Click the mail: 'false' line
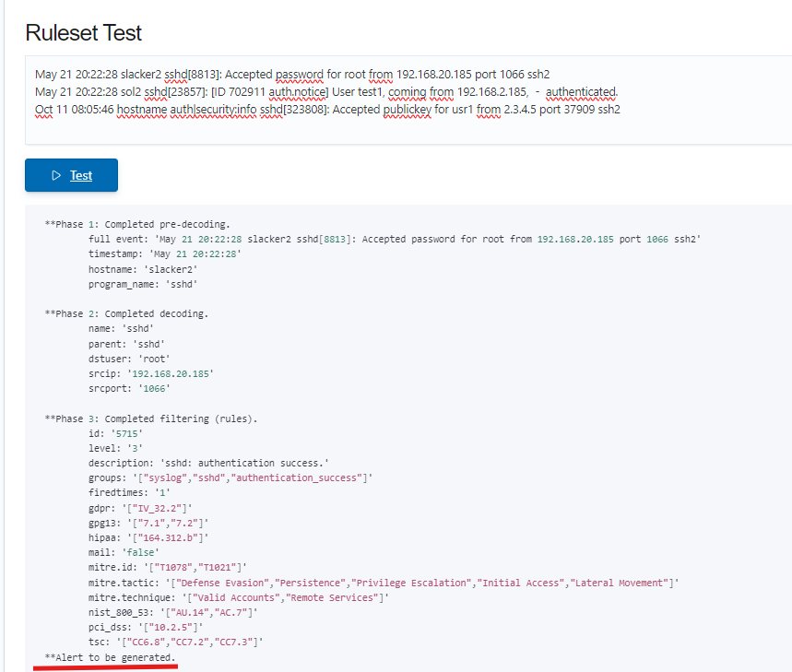 pyautogui.click(x=124, y=553)
